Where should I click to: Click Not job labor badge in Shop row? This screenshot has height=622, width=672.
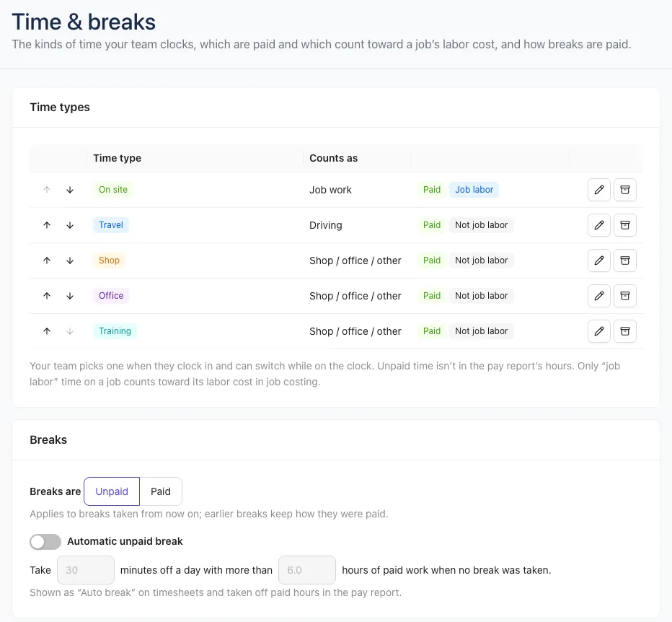tap(481, 260)
